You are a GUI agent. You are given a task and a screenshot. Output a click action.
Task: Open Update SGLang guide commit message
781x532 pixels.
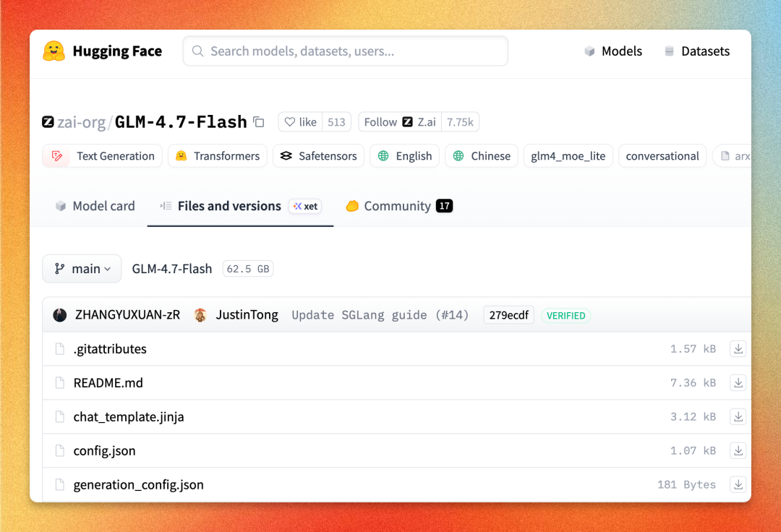(x=380, y=315)
